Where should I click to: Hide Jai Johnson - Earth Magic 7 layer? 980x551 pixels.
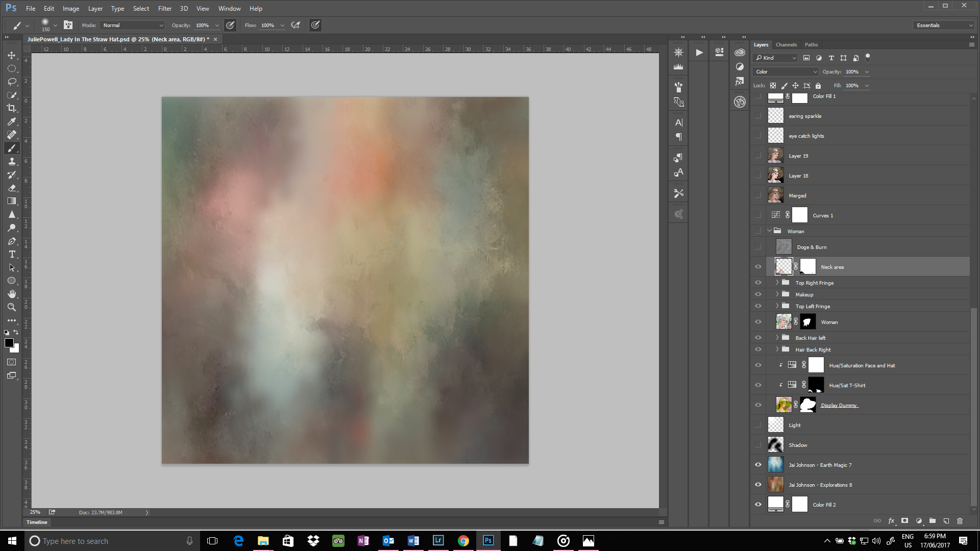(x=758, y=465)
